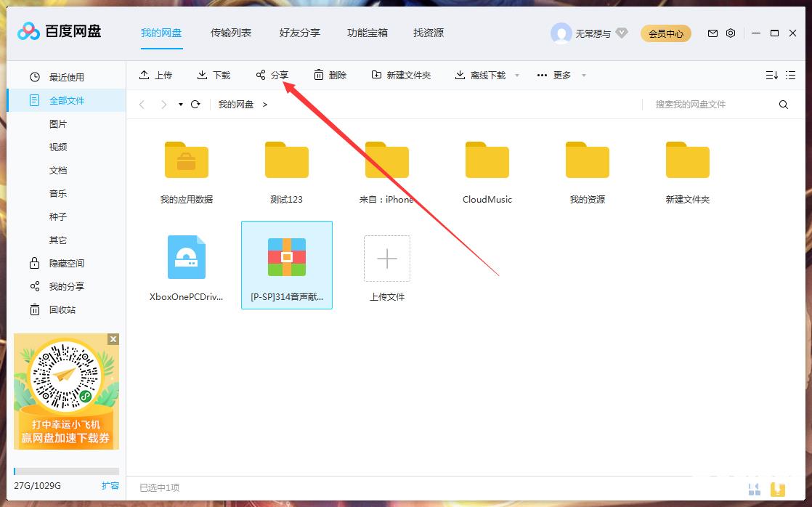Select 其它 category in sidebar
812x507 pixels.
tap(58, 240)
